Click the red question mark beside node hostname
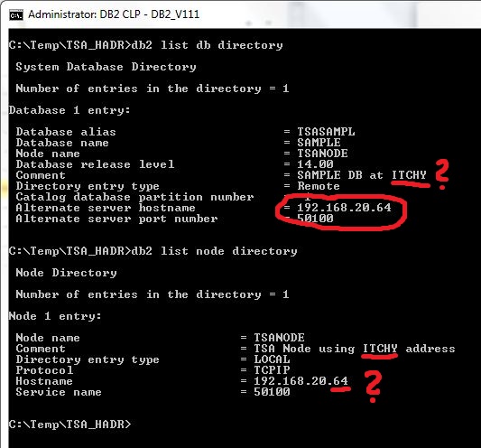481x448 pixels. pos(373,387)
